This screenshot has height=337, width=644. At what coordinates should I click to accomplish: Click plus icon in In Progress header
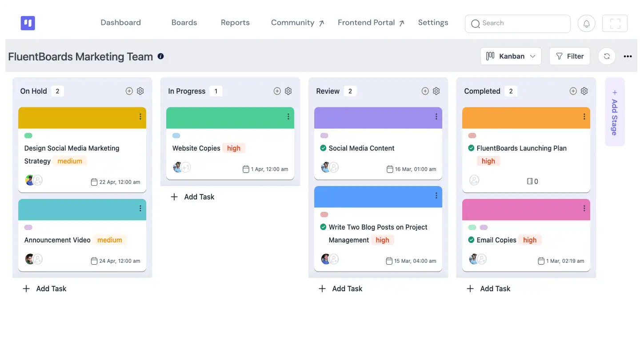pos(277,91)
